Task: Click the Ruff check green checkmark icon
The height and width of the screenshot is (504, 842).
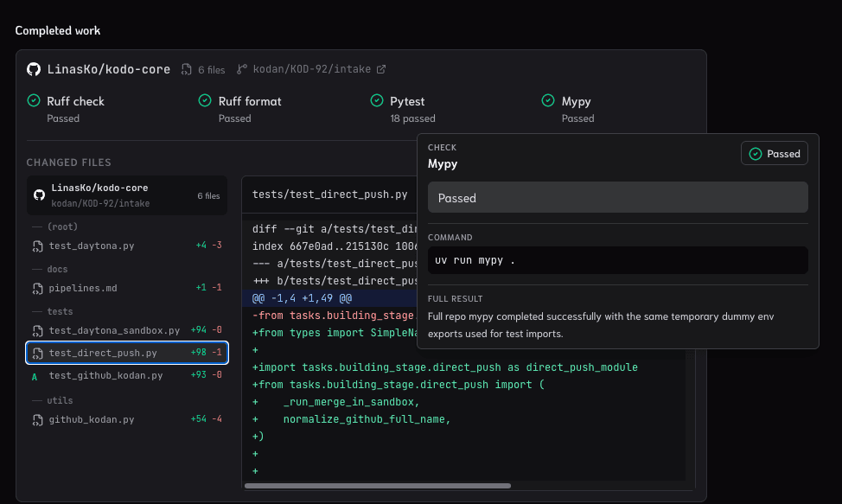Action: pos(34,100)
